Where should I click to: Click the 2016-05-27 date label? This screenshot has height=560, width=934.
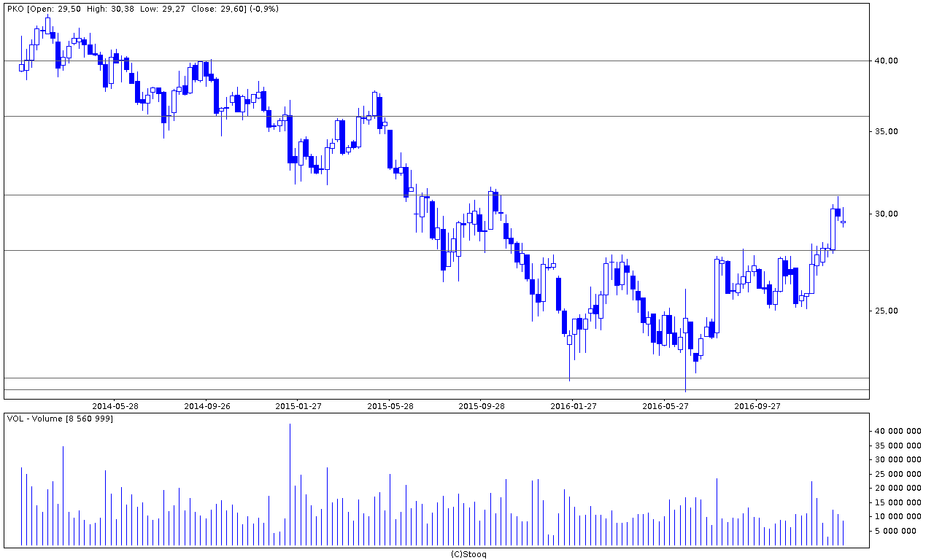click(665, 405)
